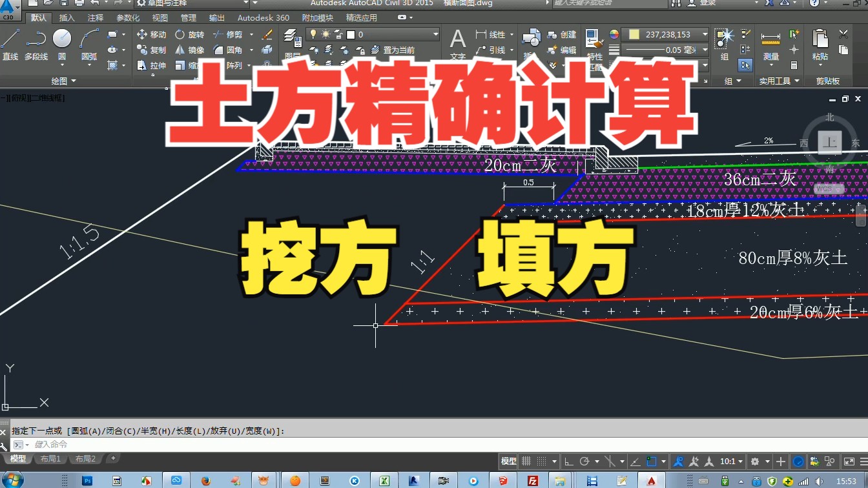Click the 圆角 (Fillet) tool
Viewport: 868px width, 488px height.
click(x=228, y=50)
